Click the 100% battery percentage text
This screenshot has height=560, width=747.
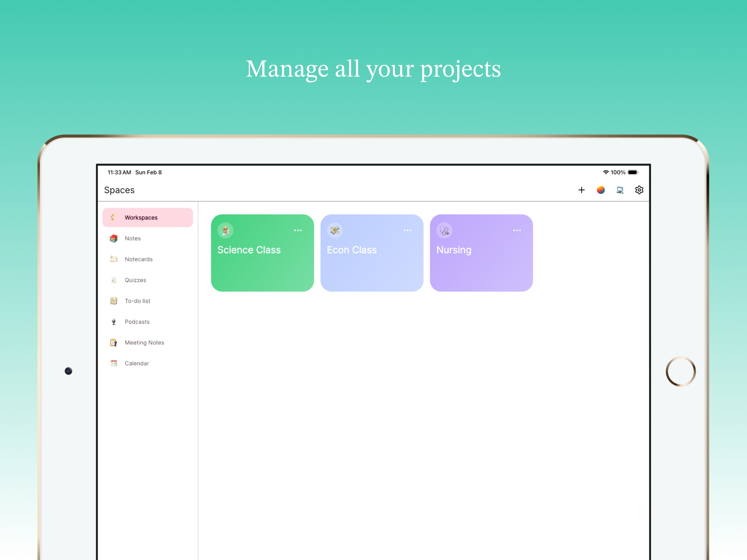coord(618,172)
